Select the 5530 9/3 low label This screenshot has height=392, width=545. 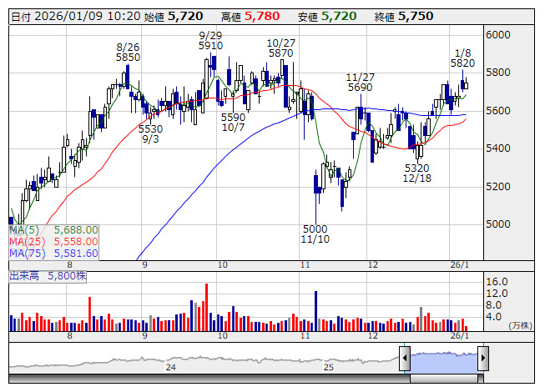(x=150, y=134)
